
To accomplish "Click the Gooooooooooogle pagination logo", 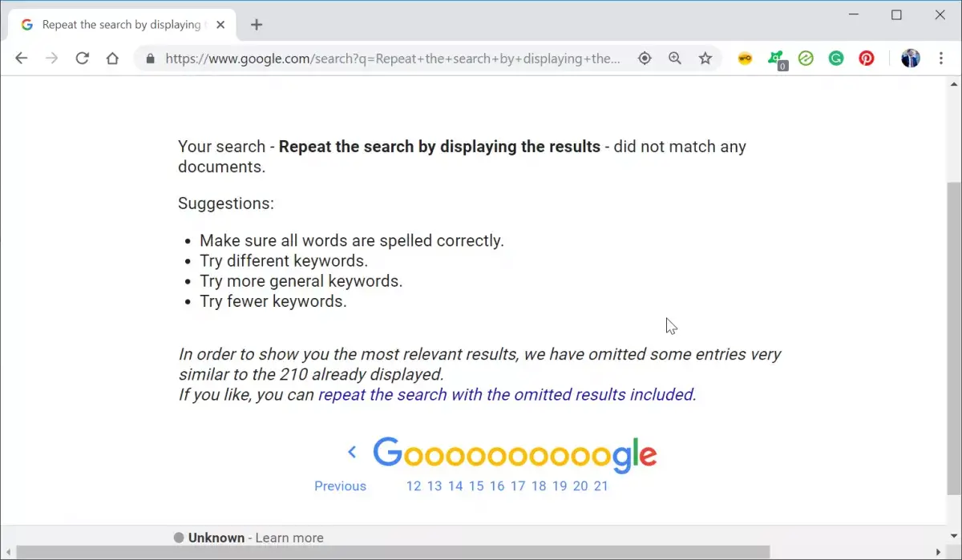I will click(x=515, y=453).
